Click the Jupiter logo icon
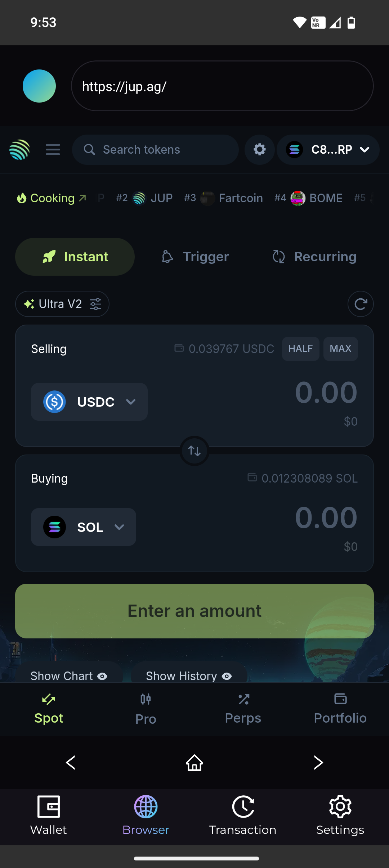This screenshot has height=868, width=389. pyautogui.click(x=19, y=150)
